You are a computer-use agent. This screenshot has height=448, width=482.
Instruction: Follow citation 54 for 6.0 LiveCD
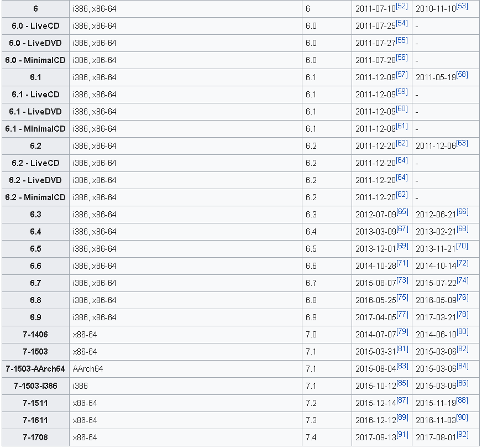point(402,23)
